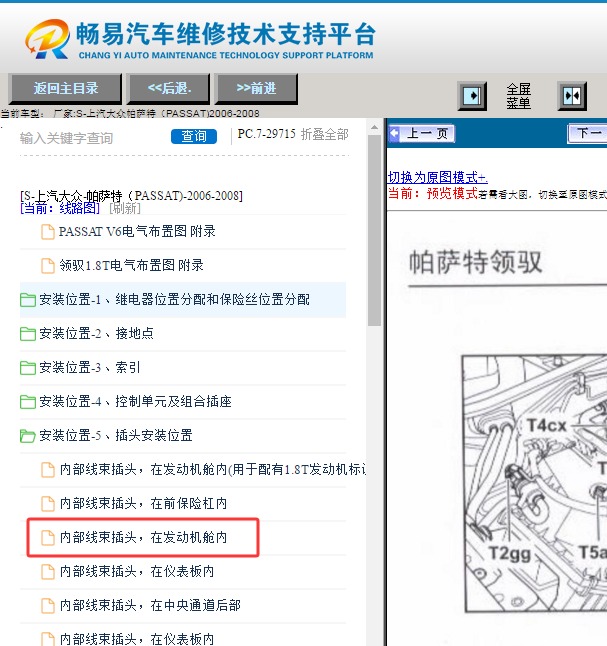Expand 安装位置-2、接地点 folder
This screenshot has height=646, width=607.
click(96, 333)
